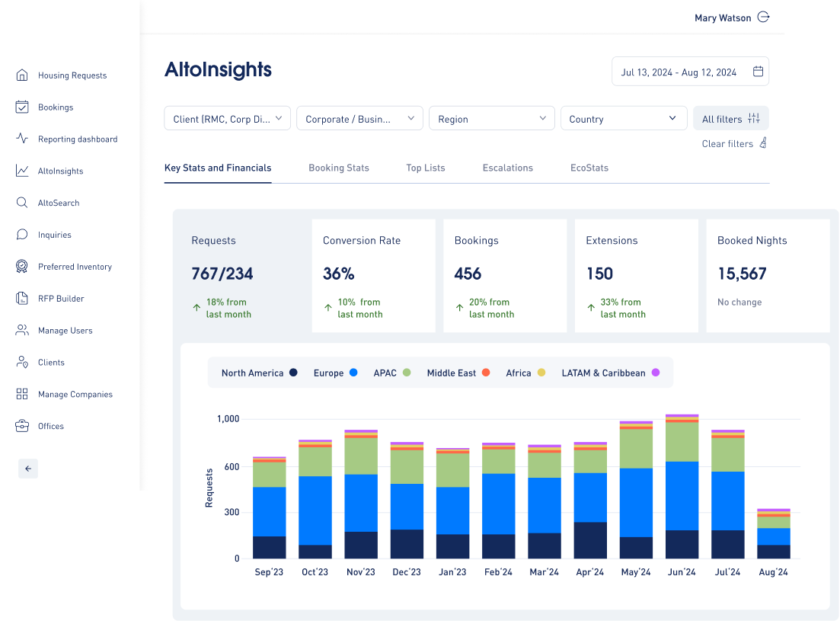This screenshot has height=621, width=840.
Task: Click the AltoSearch magnifier icon
Action: point(22,203)
